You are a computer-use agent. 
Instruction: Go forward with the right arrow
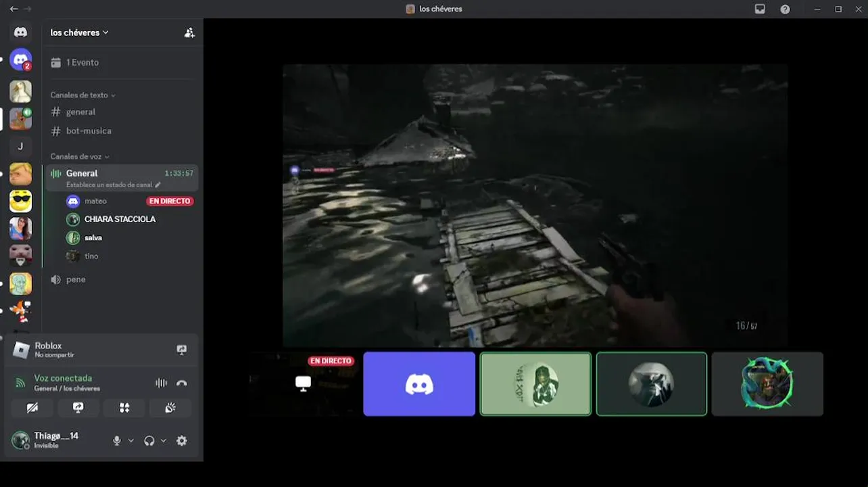(x=28, y=9)
